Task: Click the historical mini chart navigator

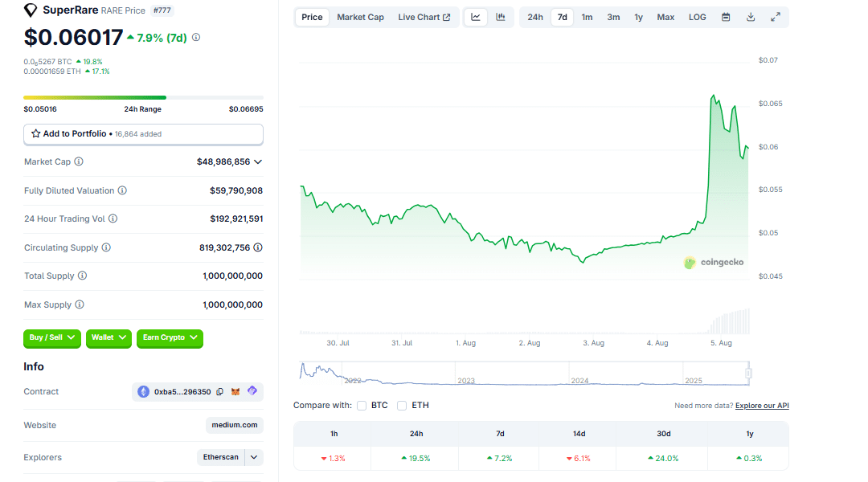Action: (x=525, y=374)
